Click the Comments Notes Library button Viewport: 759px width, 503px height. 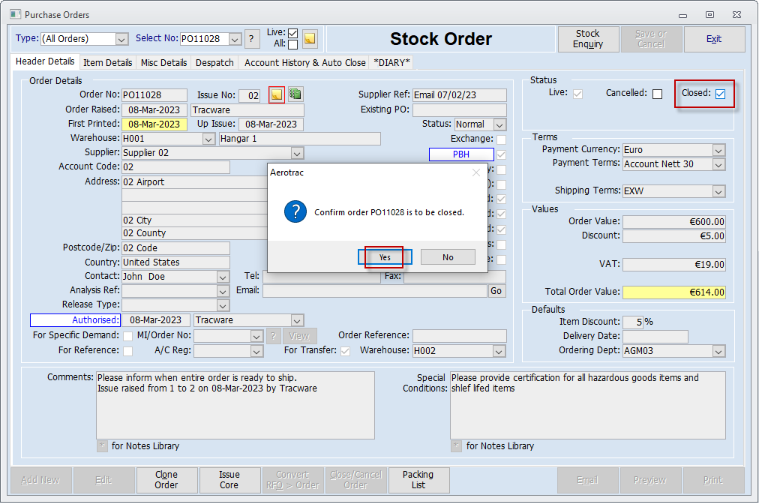pyautogui.click(x=102, y=446)
